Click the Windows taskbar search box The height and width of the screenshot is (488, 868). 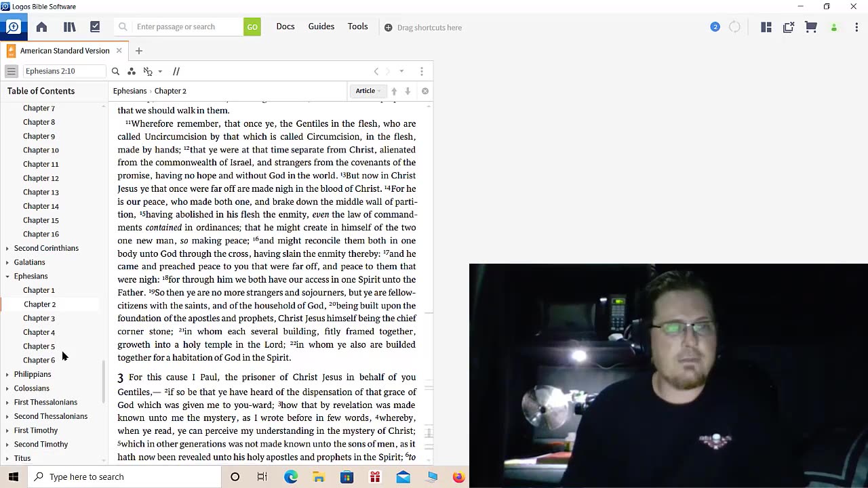click(124, 476)
